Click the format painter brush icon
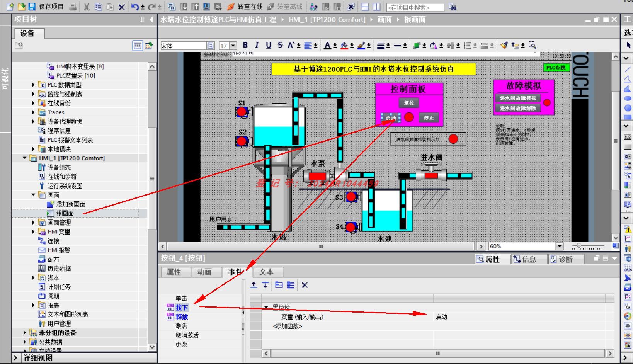This screenshot has width=633, height=364. [x=504, y=45]
